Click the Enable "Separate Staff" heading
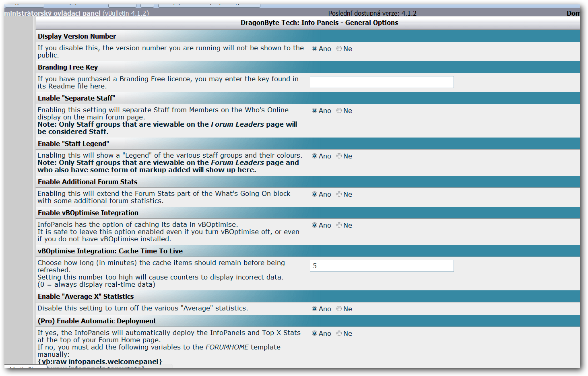Image resolution: width=588 pixels, height=376 pixels. pyautogui.click(x=76, y=98)
